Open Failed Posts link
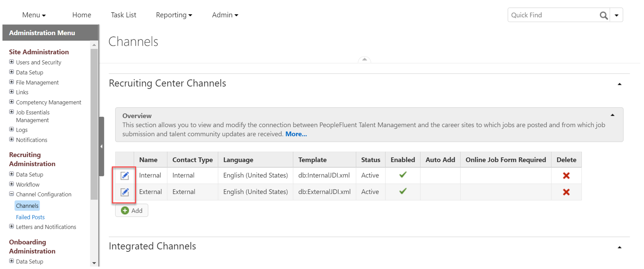The image size is (644, 269). pyautogui.click(x=30, y=217)
